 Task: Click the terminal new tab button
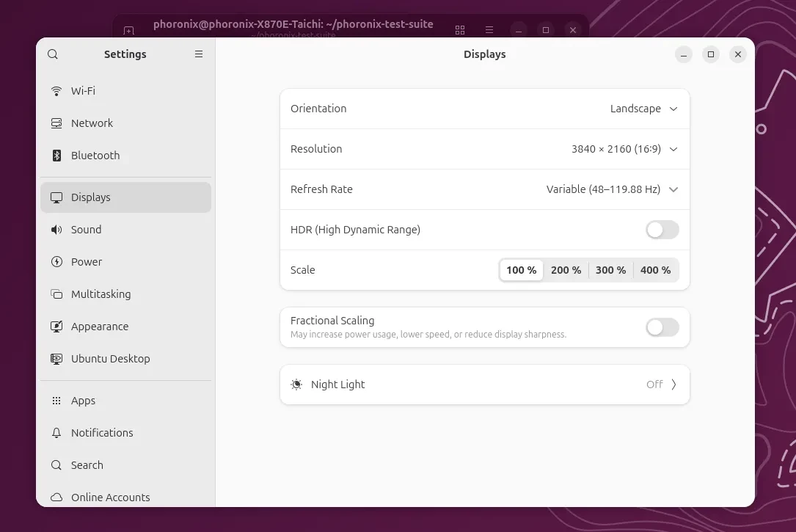click(x=129, y=31)
